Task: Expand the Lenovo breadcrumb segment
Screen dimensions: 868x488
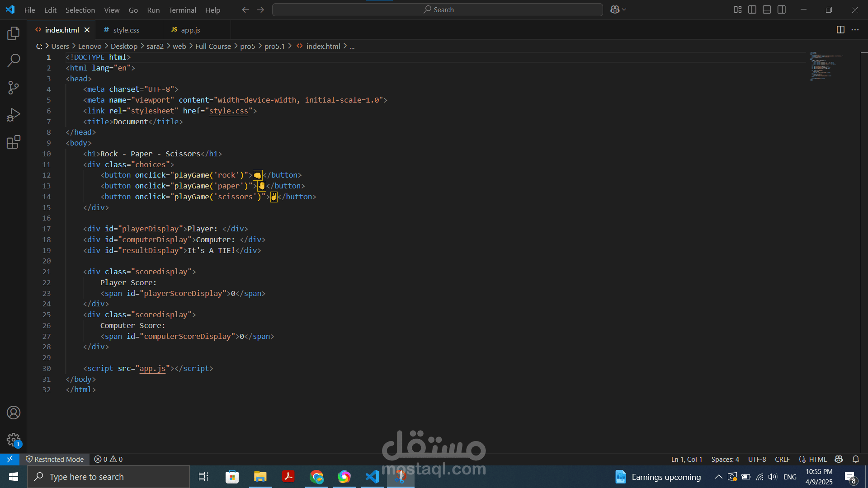Action: 90,46
